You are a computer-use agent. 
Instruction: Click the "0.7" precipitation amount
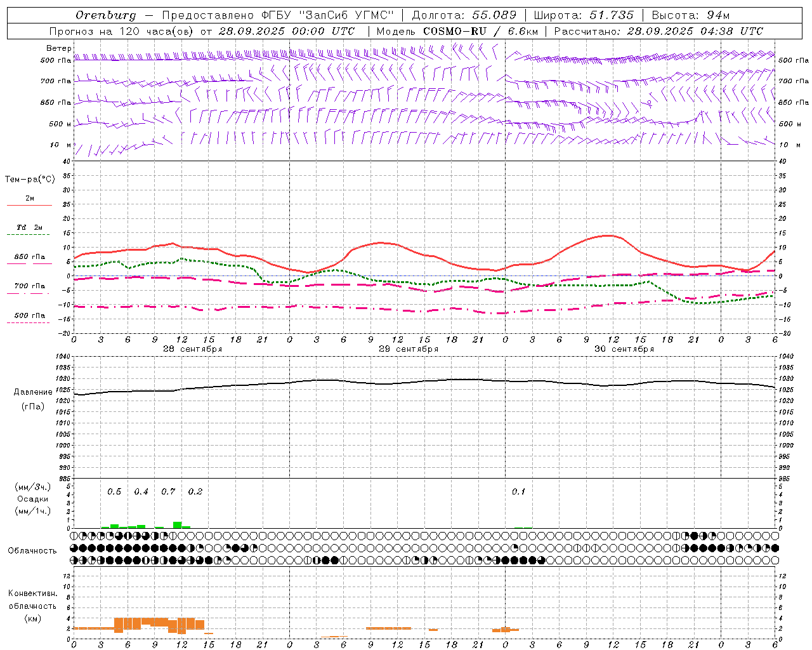pos(168,492)
